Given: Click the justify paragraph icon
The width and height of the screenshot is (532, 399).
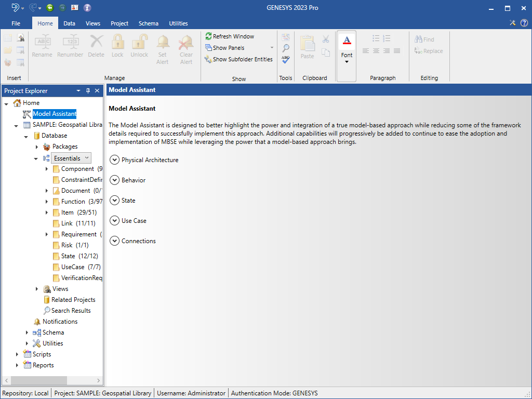Looking at the screenshot, I should [397, 51].
